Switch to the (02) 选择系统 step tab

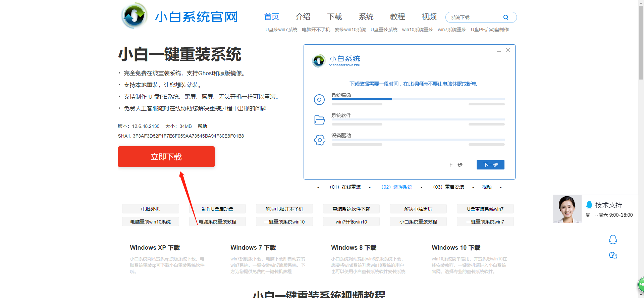coord(397,187)
